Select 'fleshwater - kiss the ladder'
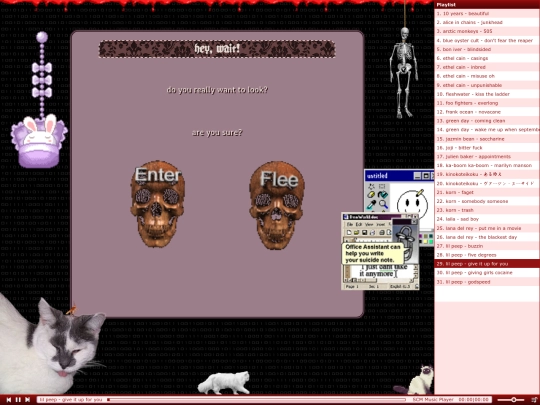This screenshot has width=540, height=405. [487, 94]
